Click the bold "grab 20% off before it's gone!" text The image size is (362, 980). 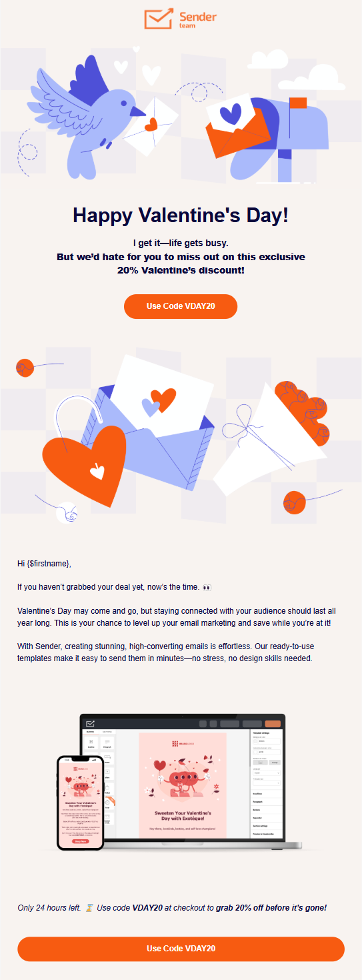[x=271, y=908]
